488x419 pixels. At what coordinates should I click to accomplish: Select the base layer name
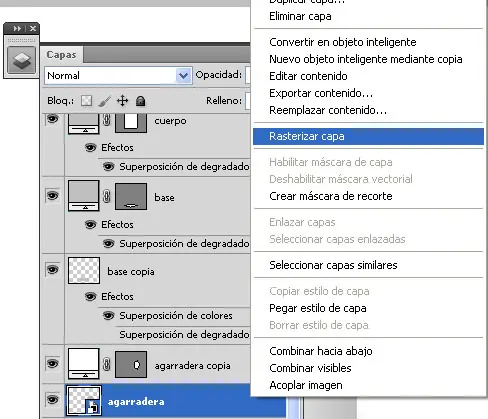click(164, 197)
